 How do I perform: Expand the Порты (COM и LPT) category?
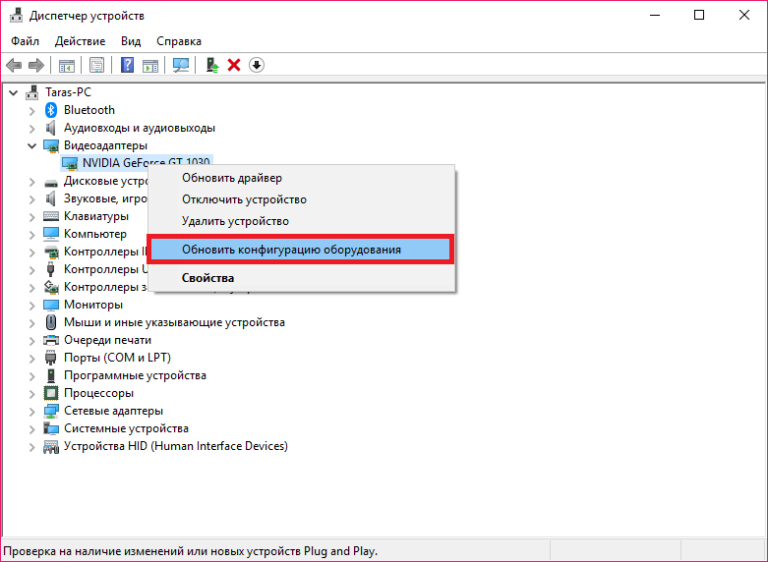click(x=32, y=358)
